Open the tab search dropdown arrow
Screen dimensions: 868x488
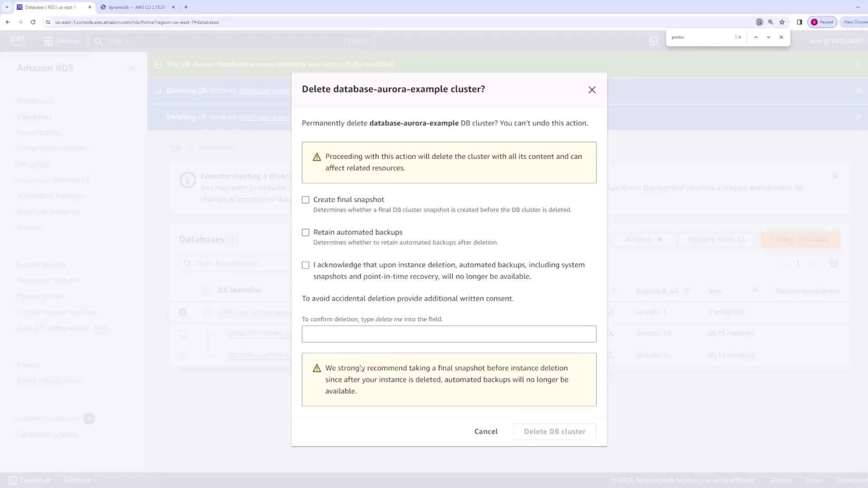click(x=7, y=7)
